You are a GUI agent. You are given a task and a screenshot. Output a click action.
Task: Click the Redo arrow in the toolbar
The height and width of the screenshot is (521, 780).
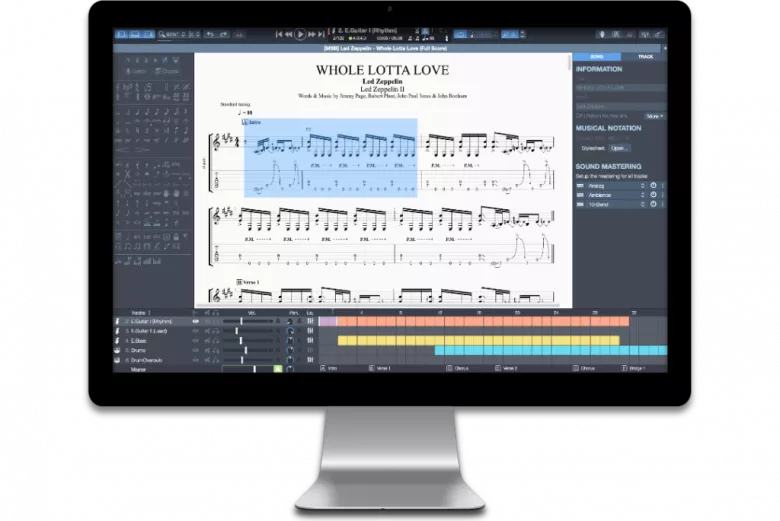click(x=224, y=34)
